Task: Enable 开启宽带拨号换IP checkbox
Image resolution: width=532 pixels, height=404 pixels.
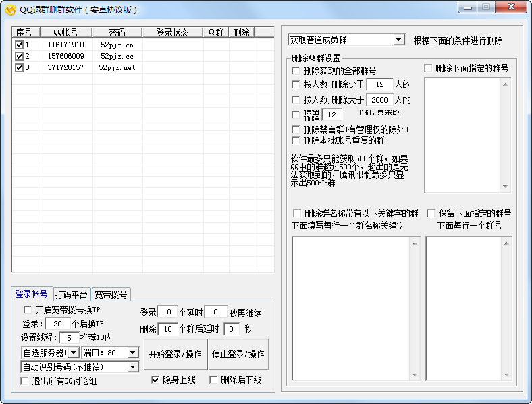Action: click(28, 310)
